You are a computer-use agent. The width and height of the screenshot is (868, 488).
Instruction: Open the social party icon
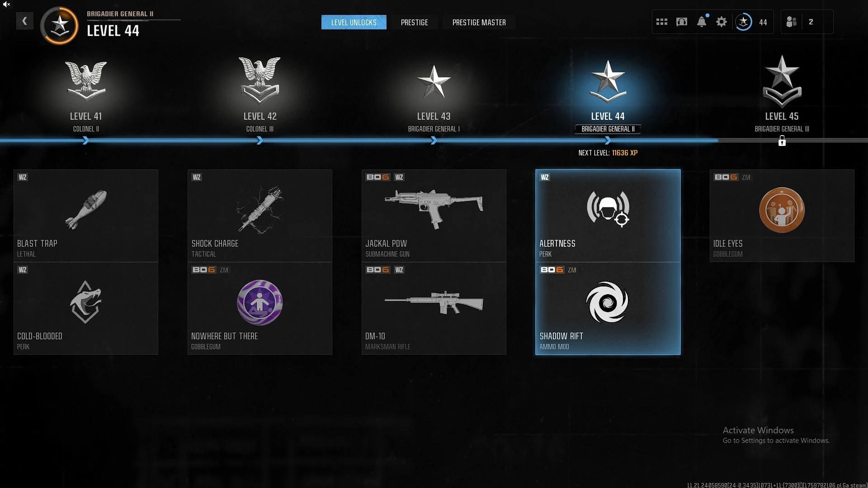[791, 22]
